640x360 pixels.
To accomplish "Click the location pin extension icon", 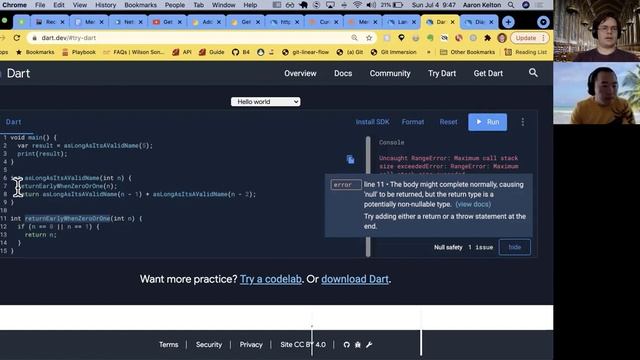I will point(401,38).
